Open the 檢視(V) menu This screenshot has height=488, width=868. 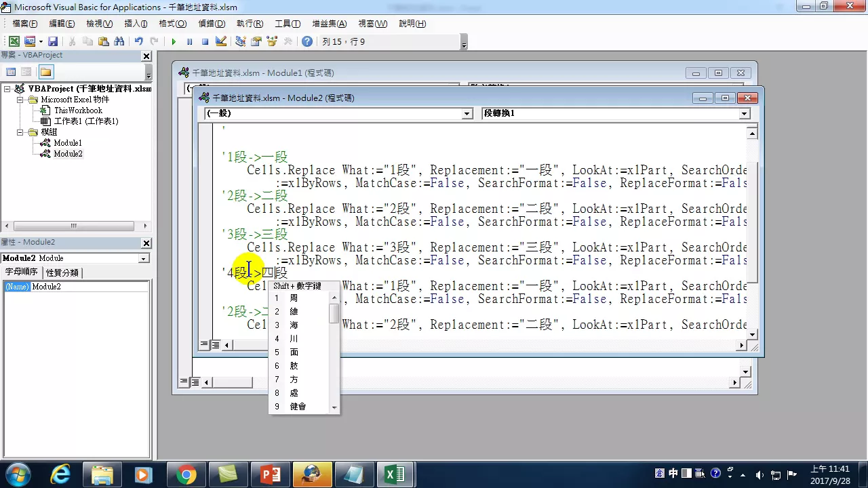point(100,24)
